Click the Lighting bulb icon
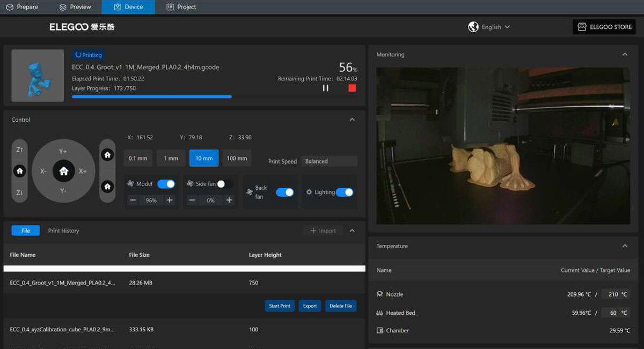The image size is (644, 349). tap(309, 192)
